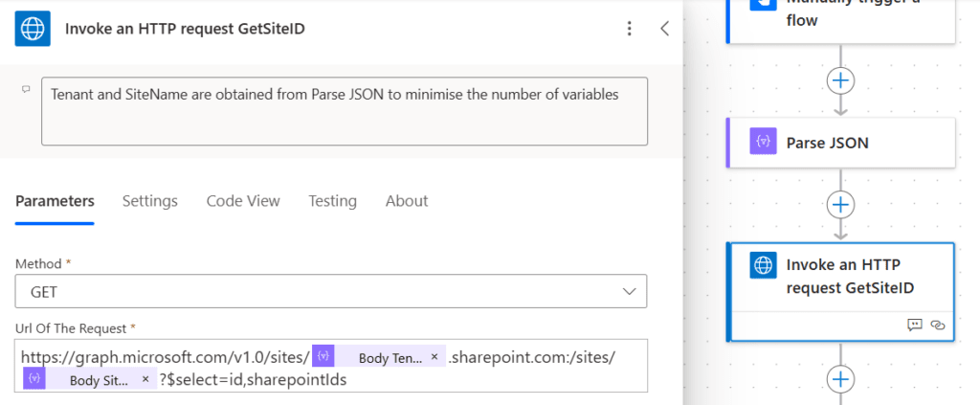Open the Settings tab
This screenshot has height=405, width=980.
click(x=149, y=201)
